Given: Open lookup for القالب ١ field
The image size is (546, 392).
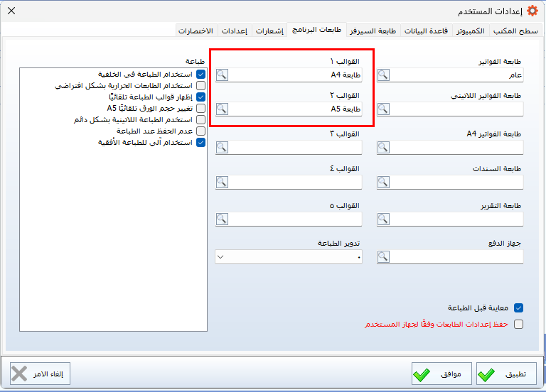Looking at the screenshot, I should (x=222, y=75).
